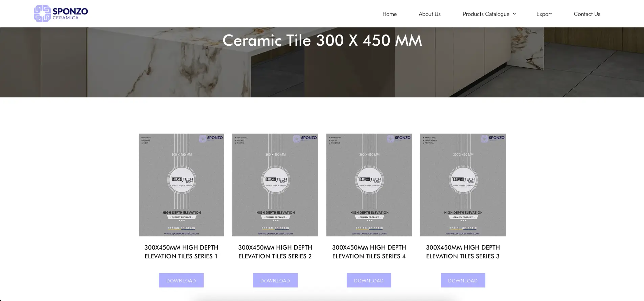The height and width of the screenshot is (301, 644).
Task: Open the Series 3 catalogue cover thumbnail
Action: click(463, 185)
